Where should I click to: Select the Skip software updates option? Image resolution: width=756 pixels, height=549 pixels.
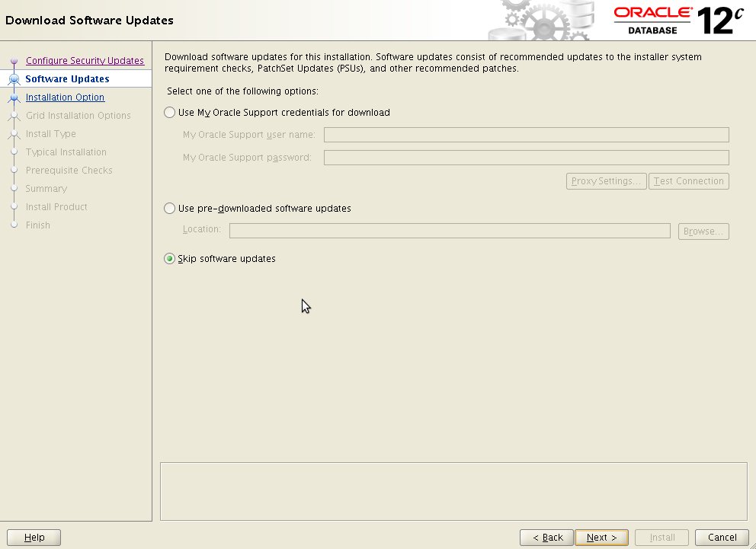(169, 258)
